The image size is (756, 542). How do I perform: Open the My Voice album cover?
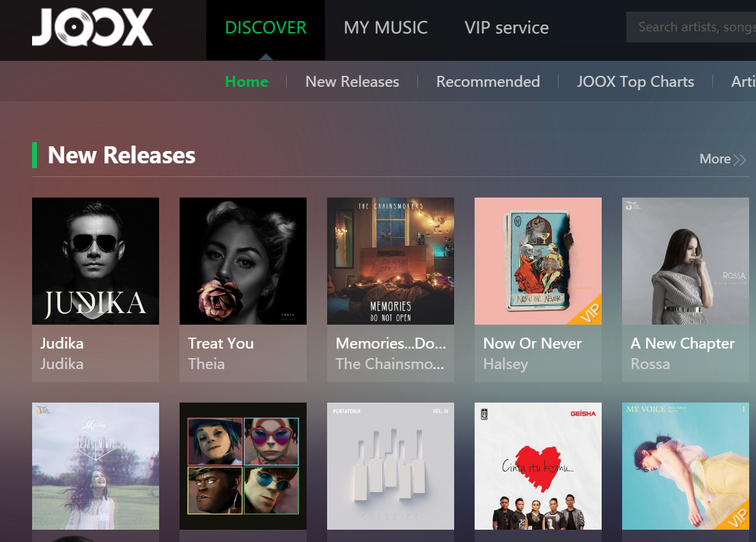coord(686,465)
